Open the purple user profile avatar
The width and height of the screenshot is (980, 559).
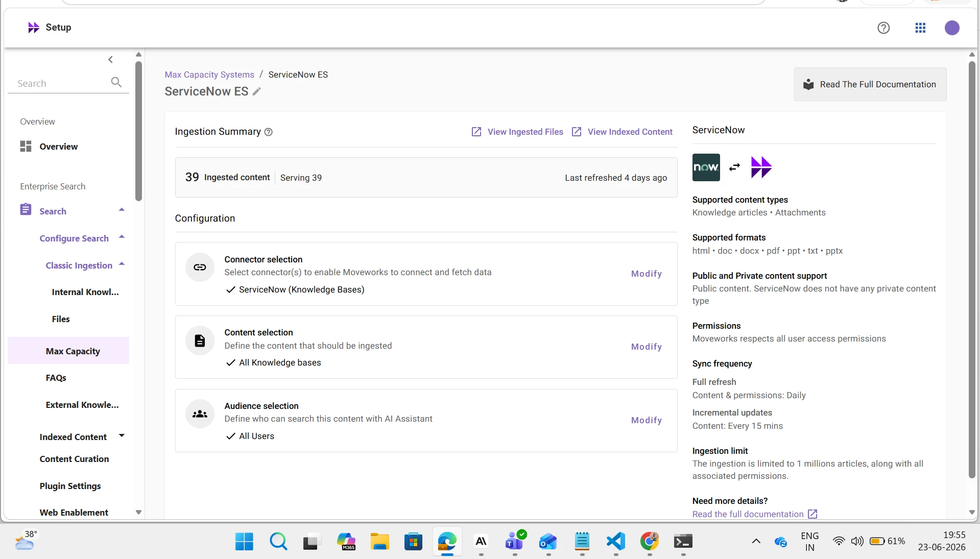(952, 28)
